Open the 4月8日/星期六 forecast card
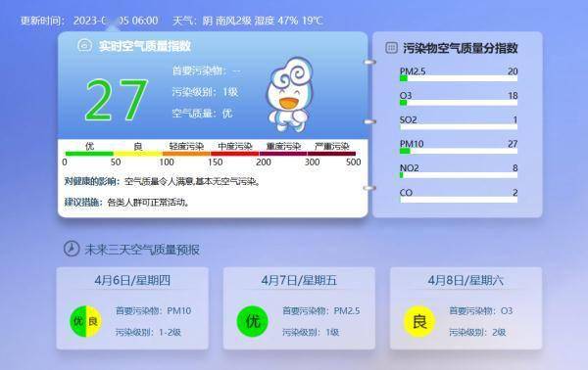Image resolution: width=588 pixels, height=370 pixels. click(x=465, y=308)
